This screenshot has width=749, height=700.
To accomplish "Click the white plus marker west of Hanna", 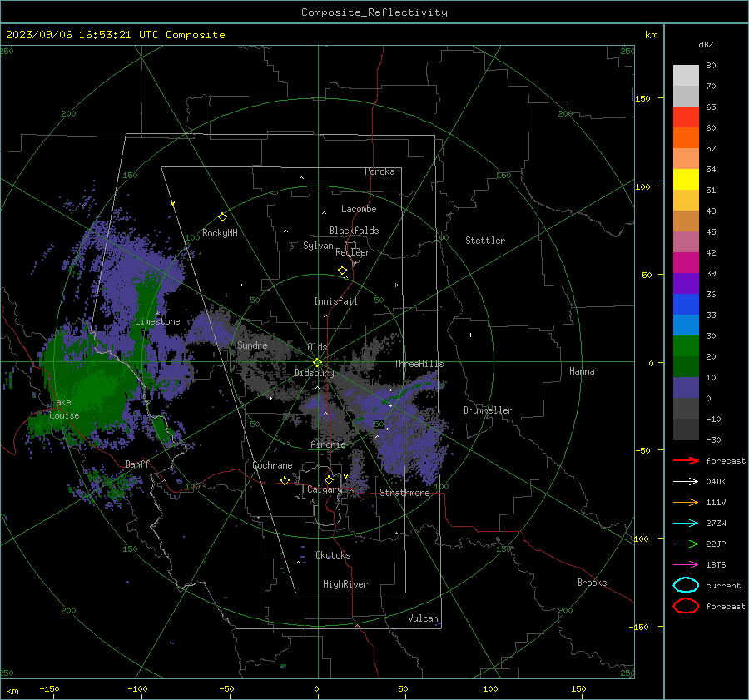I will (470, 335).
